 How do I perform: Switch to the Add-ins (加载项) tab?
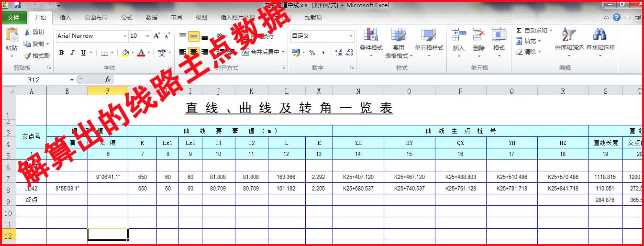313,17
